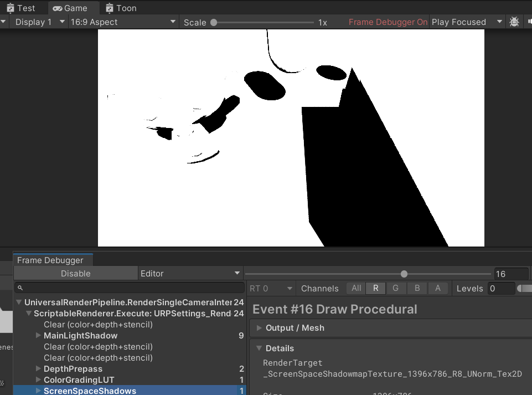Toggle the Frame Debugger On indicator
Viewport: 532px width, 395px height.
[x=388, y=21]
